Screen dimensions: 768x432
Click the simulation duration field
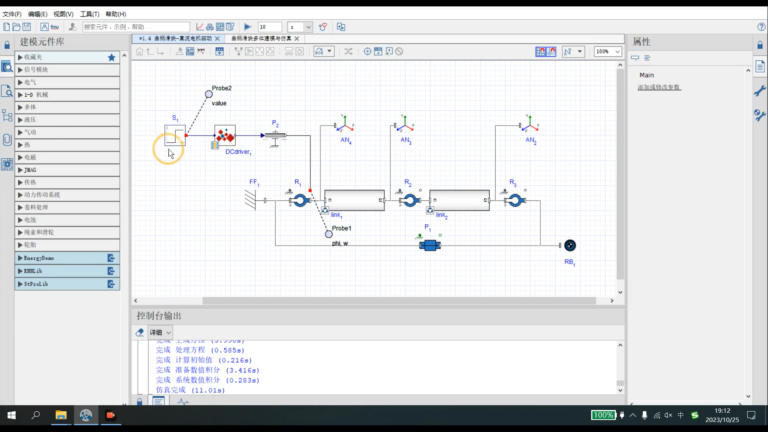tap(270, 27)
